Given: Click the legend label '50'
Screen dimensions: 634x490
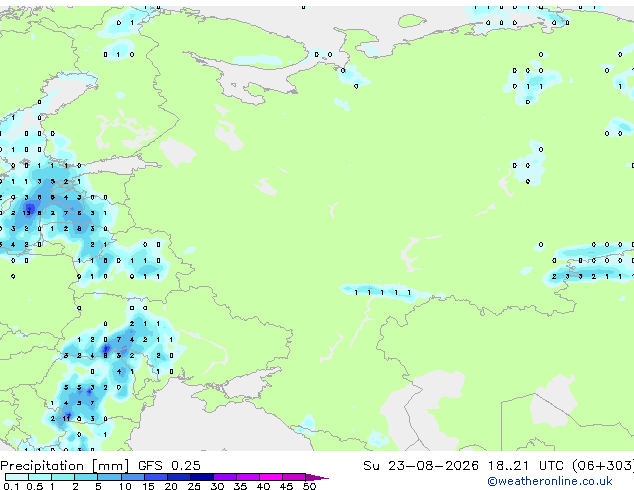Looking at the screenshot, I should [x=309, y=486].
